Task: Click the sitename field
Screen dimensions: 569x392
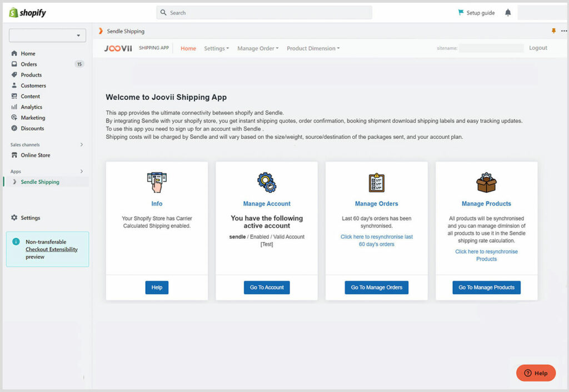Action: pyautogui.click(x=491, y=48)
